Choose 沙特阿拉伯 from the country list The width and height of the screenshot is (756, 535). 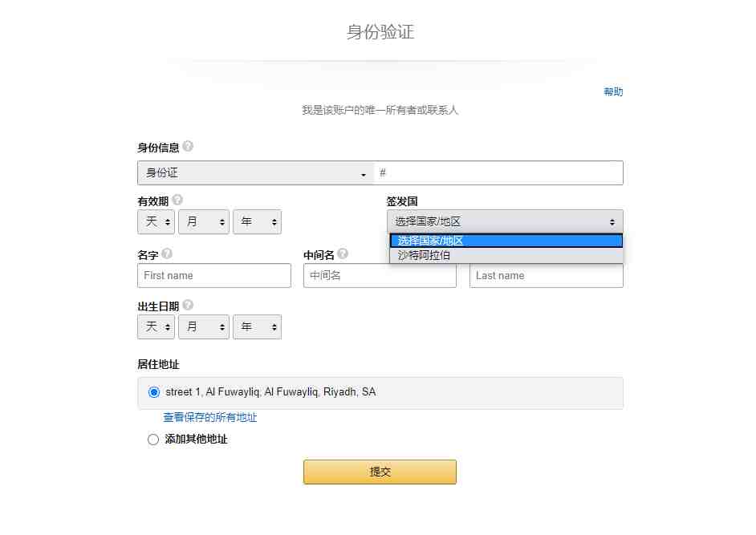pos(506,255)
